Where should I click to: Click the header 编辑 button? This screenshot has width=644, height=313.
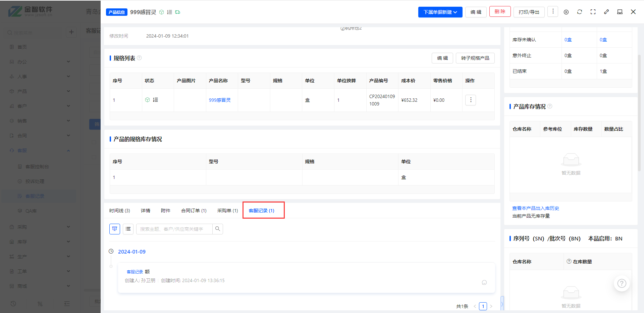click(476, 12)
